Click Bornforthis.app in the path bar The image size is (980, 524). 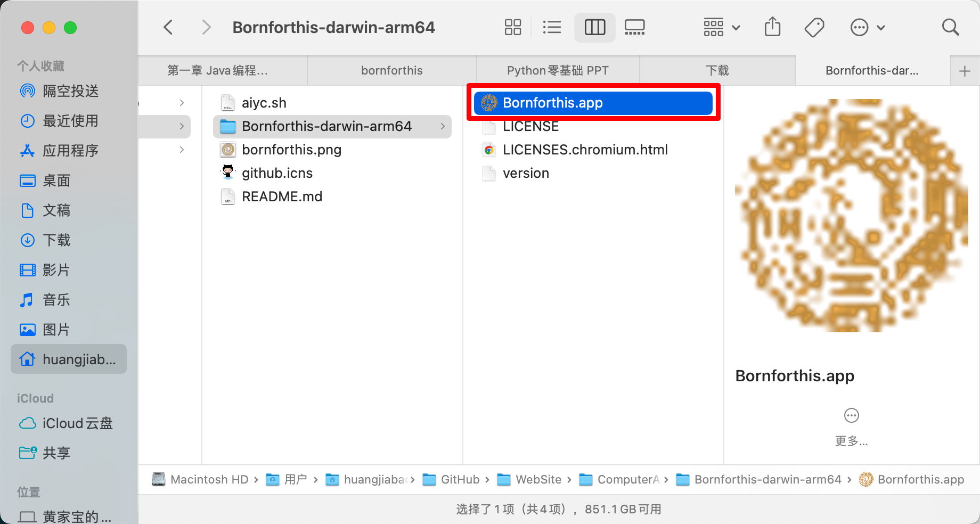[x=912, y=480]
